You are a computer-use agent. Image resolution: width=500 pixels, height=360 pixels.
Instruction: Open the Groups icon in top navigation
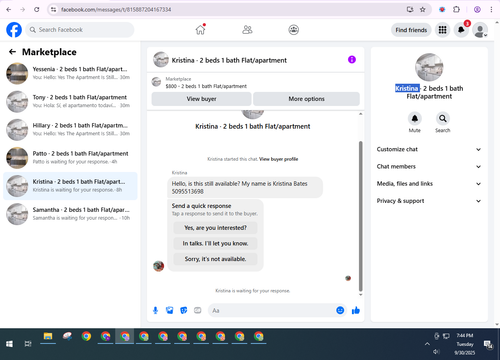tap(293, 30)
